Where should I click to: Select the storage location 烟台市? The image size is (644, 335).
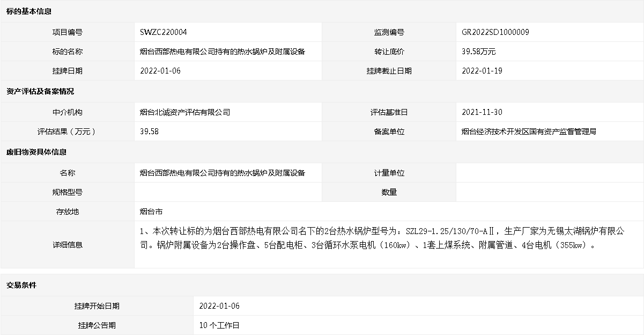coord(151,212)
